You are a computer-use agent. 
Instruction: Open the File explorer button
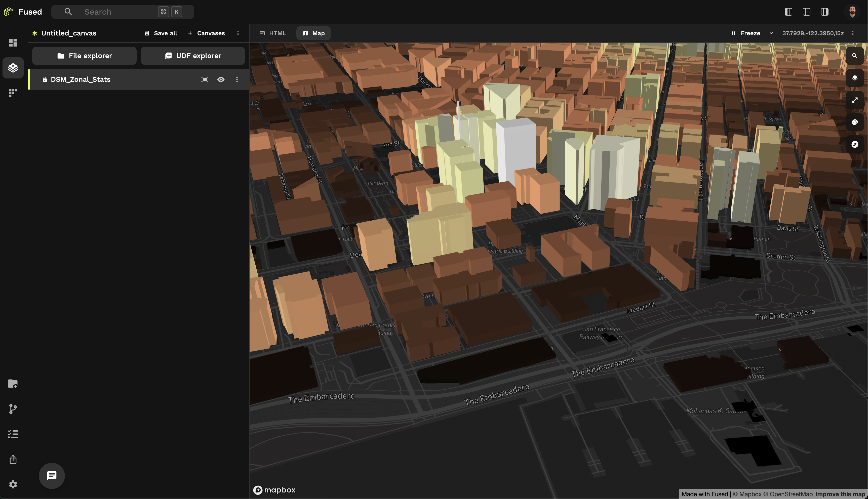(84, 56)
